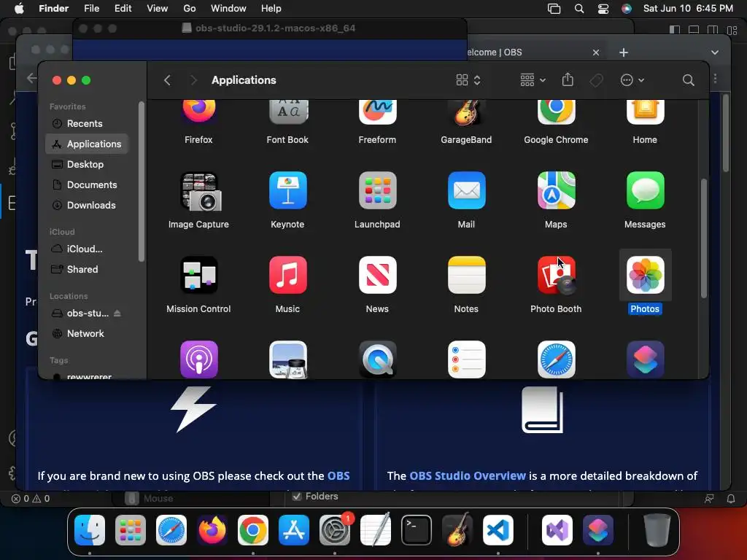The width and height of the screenshot is (747, 560).
Task: Select the Photo Booth app icon
Action: click(x=556, y=275)
